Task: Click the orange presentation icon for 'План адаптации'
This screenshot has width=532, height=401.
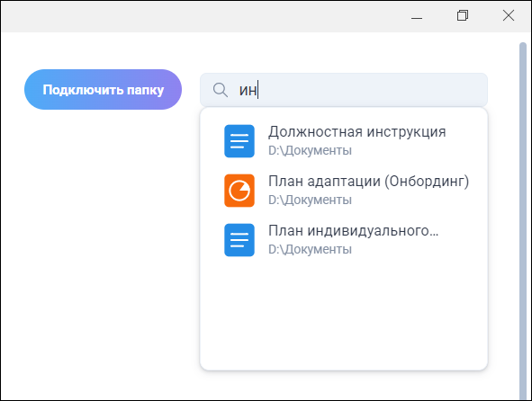Action: tap(239, 191)
